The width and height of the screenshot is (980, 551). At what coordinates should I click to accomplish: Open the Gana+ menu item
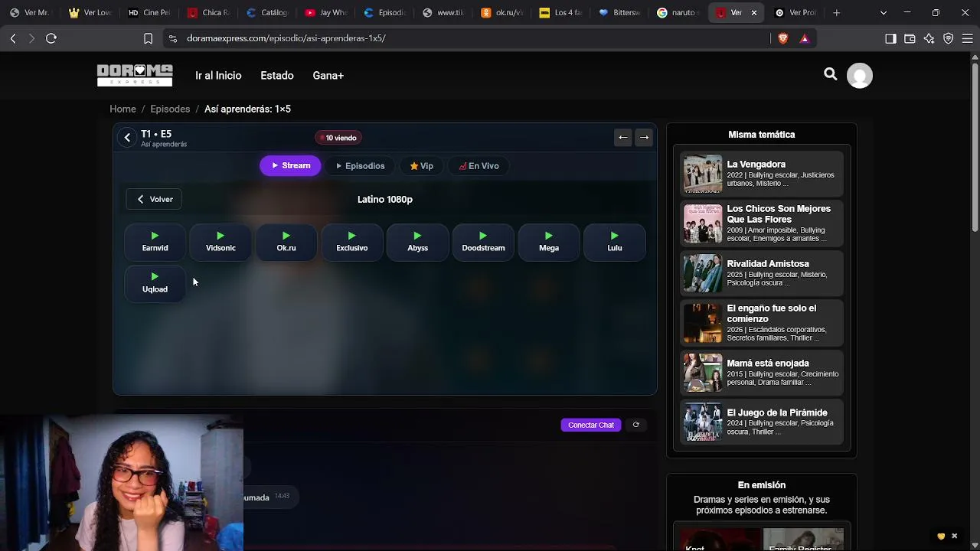pyautogui.click(x=328, y=75)
